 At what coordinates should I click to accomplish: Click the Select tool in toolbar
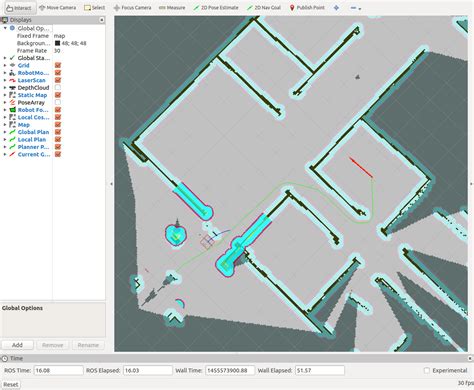click(x=94, y=7)
